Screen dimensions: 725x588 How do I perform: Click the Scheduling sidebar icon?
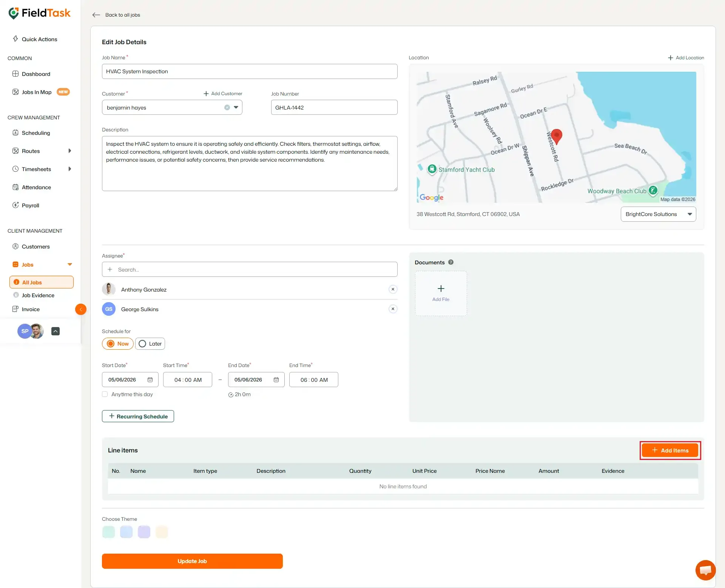click(x=15, y=133)
